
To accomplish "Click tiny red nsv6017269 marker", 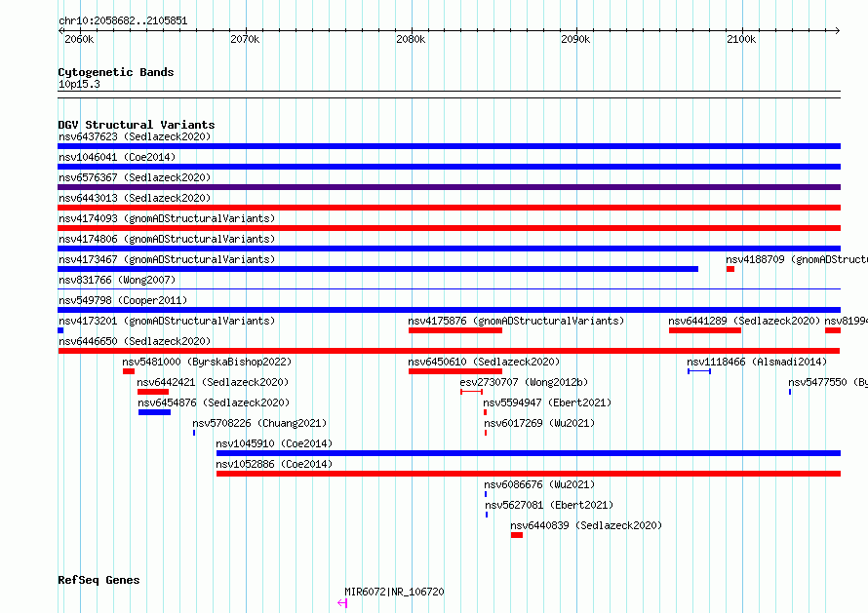I will pos(486,433).
